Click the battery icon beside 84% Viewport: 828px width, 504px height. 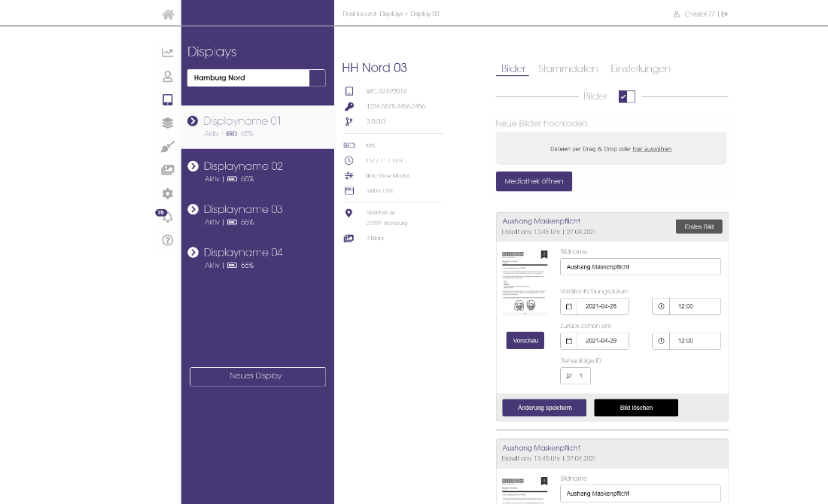tap(349, 145)
